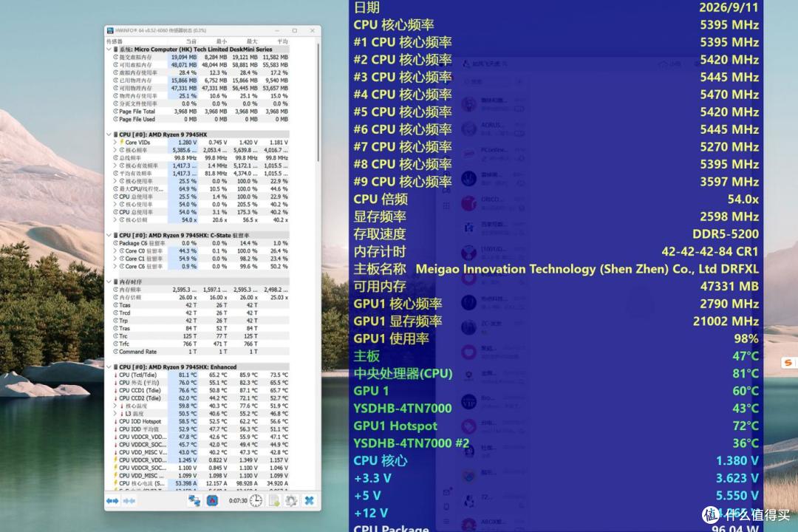Click the overlay CPU 倍频 54.0x line
798x532 pixels.
click(x=556, y=199)
